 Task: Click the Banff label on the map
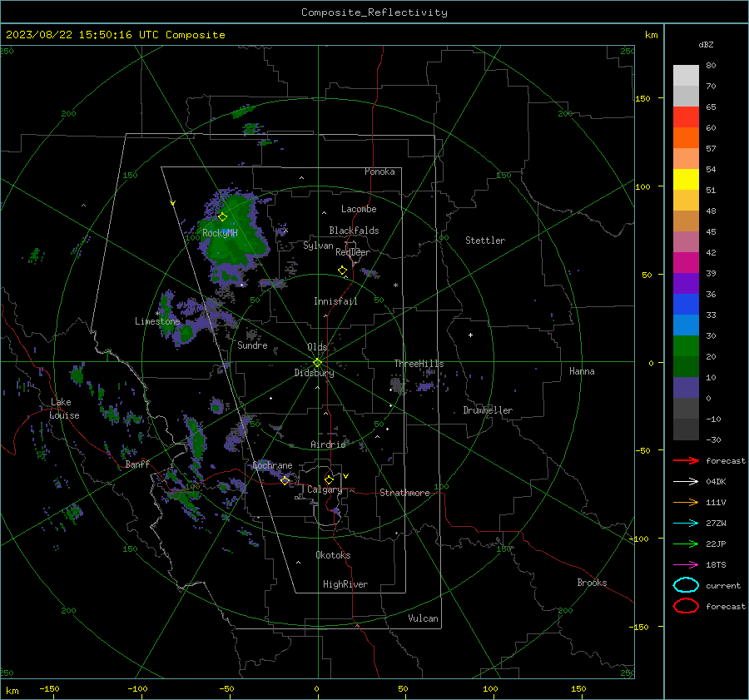(137, 464)
